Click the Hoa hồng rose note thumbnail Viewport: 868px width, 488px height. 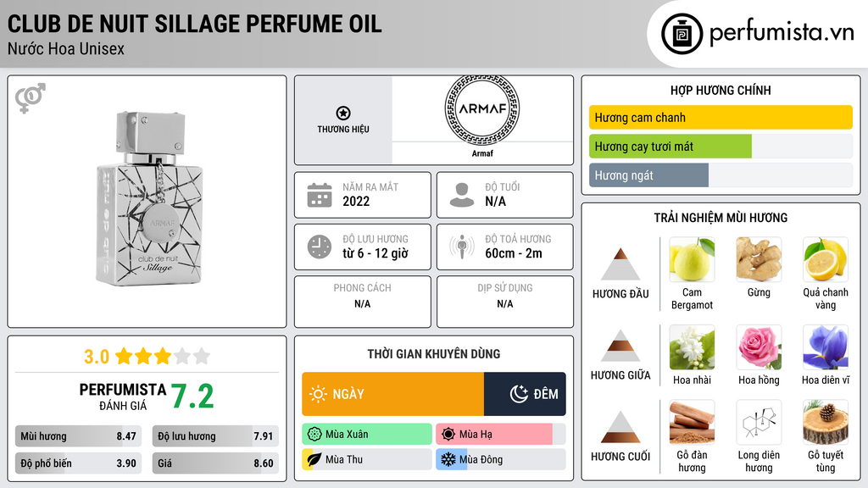(759, 347)
